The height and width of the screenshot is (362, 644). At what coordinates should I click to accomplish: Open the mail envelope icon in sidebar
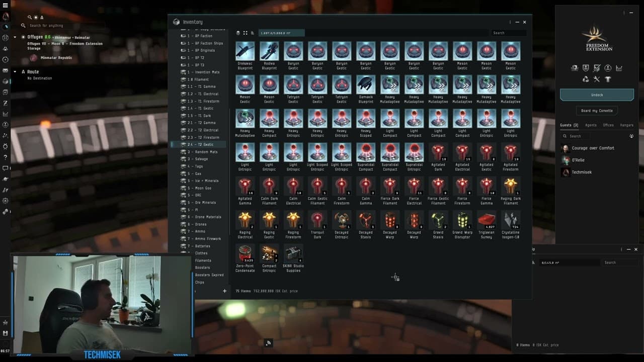(5, 70)
